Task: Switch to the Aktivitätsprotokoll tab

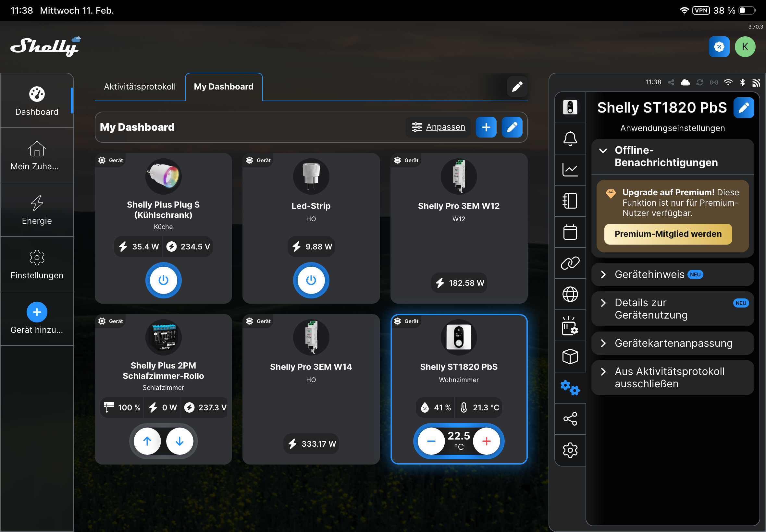Action: [x=140, y=87]
